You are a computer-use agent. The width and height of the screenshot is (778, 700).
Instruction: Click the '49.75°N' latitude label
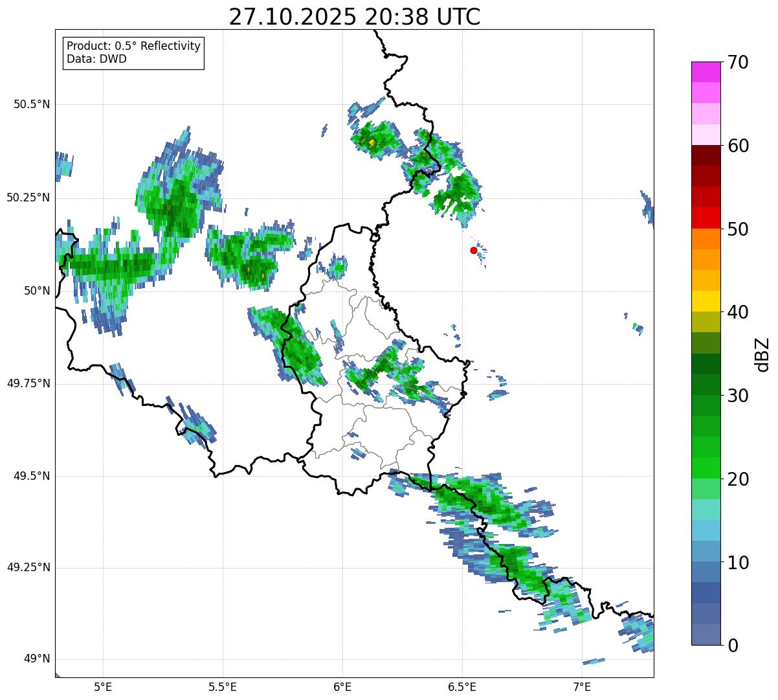tap(28, 383)
